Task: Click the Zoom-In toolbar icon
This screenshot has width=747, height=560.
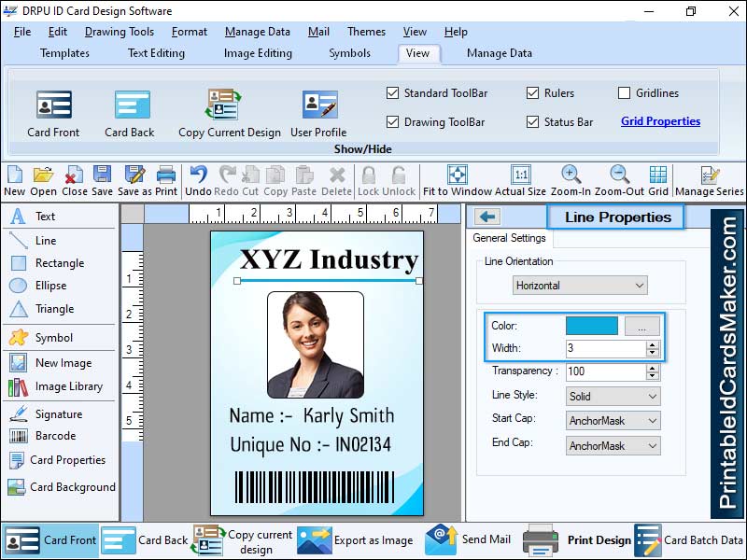Action: coord(571,175)
